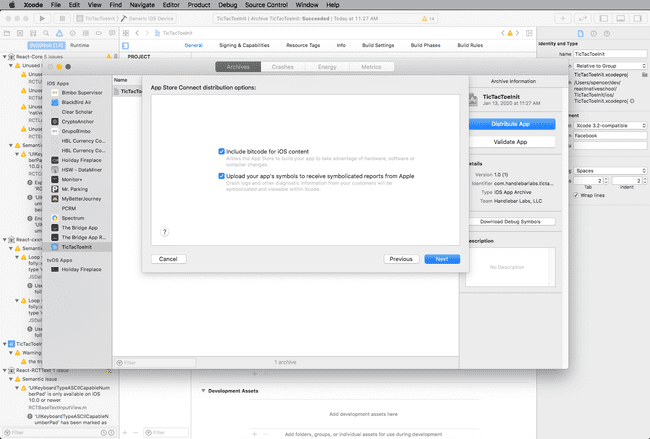The height and width of the screenshot is (439, 650).
Task: Open the Report navigator icon
Action: pyautogui.click(x=112, y=33)
